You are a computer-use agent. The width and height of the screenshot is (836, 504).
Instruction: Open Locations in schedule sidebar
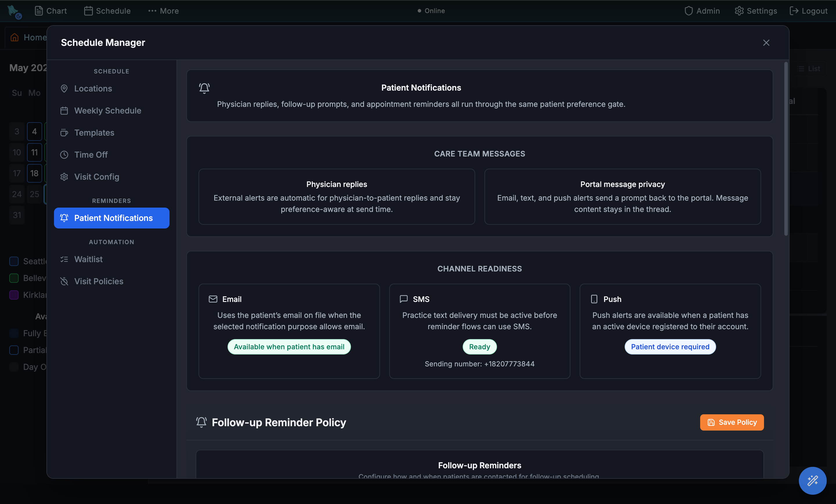[x=111, y=89]
